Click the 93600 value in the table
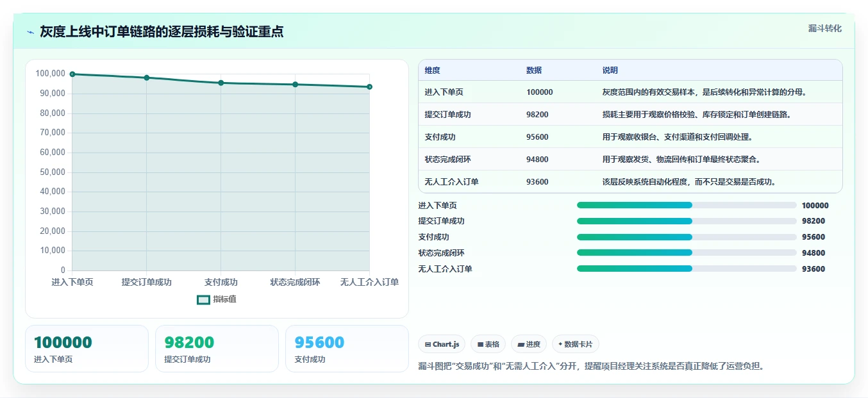 pyautogui.click(x=537, y=182)
